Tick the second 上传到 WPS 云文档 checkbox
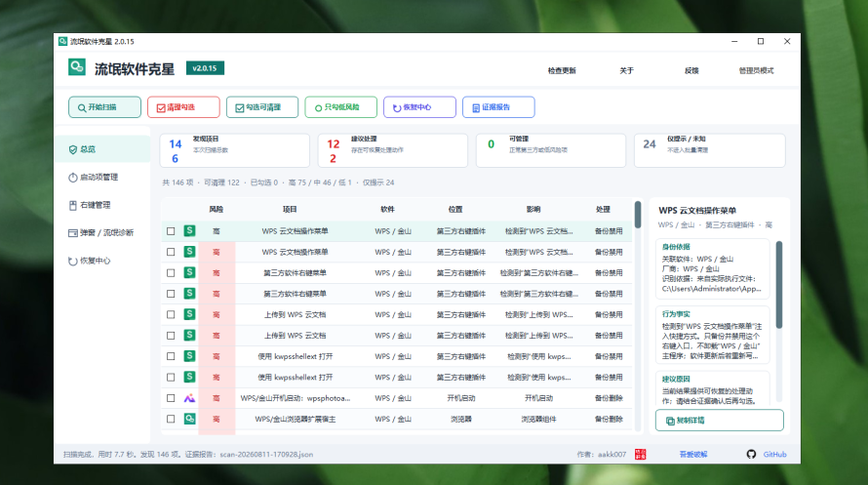Screen dimensions: 868x485 point(171,336)
